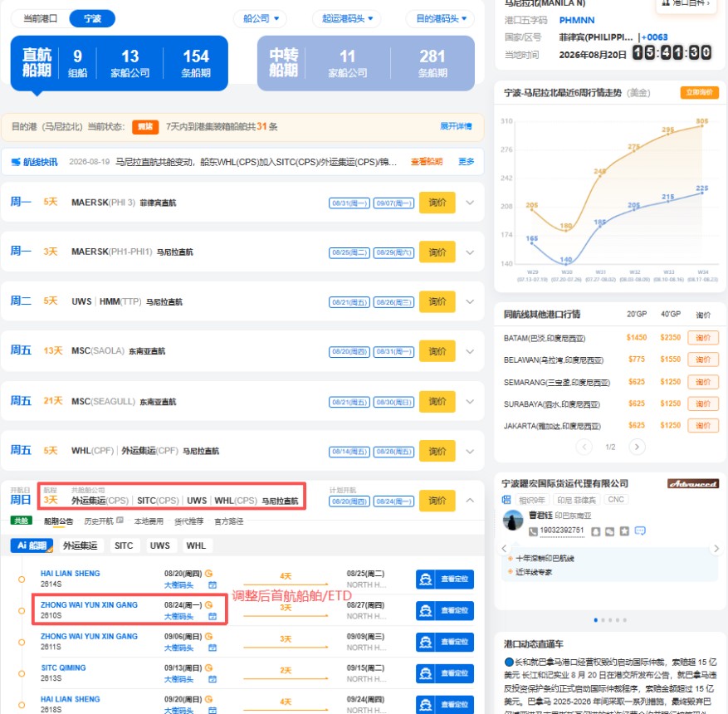Select the 08/21(周五) date chip in UWS HMM row
This screenshot has height=714, width=728.
point(349,303)
